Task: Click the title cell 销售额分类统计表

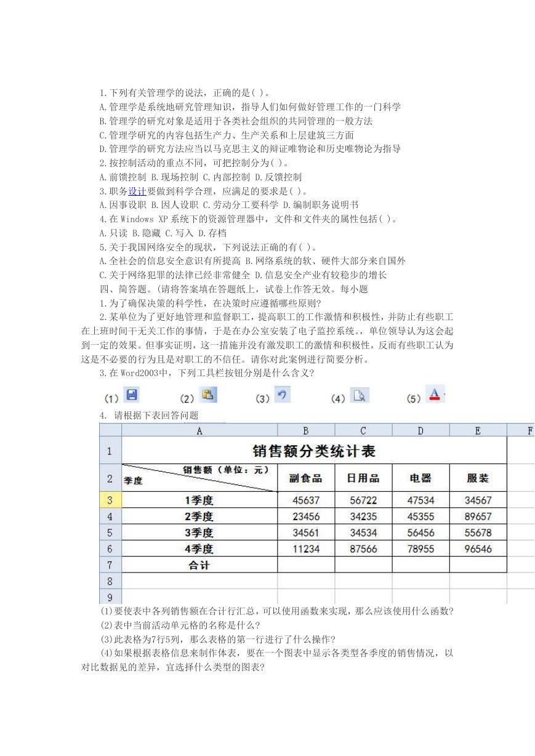Action: [314, 451]
